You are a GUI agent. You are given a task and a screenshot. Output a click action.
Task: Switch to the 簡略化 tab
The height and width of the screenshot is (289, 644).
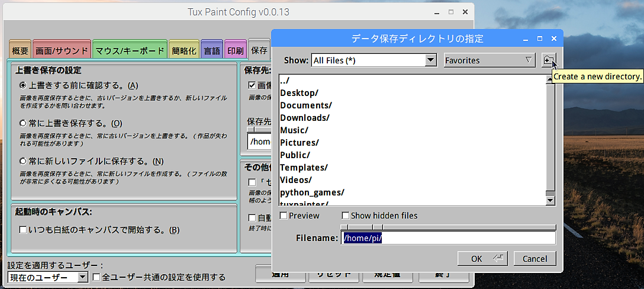[x=184, y=51]
